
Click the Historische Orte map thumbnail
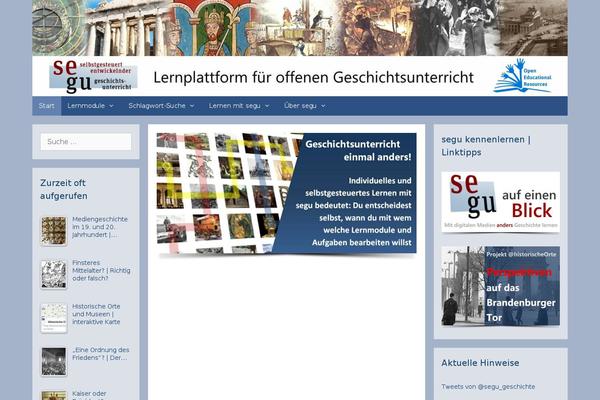click(54, 318)
